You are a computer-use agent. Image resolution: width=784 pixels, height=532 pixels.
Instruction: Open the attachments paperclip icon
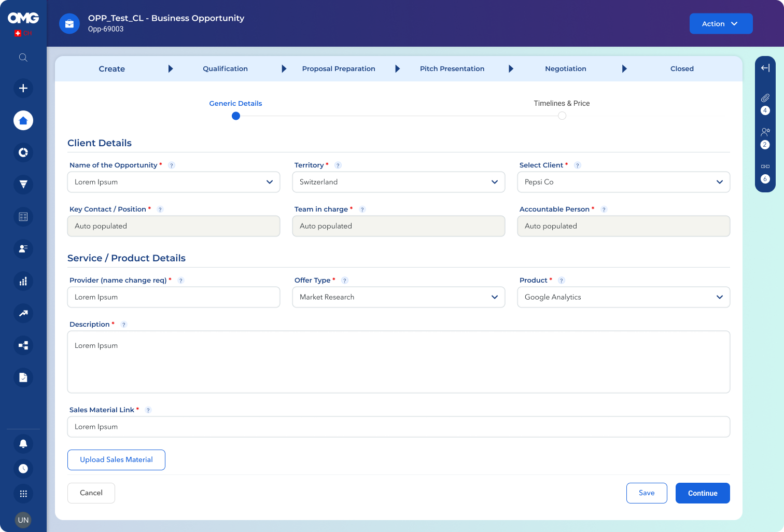click(x=765, y=98)
